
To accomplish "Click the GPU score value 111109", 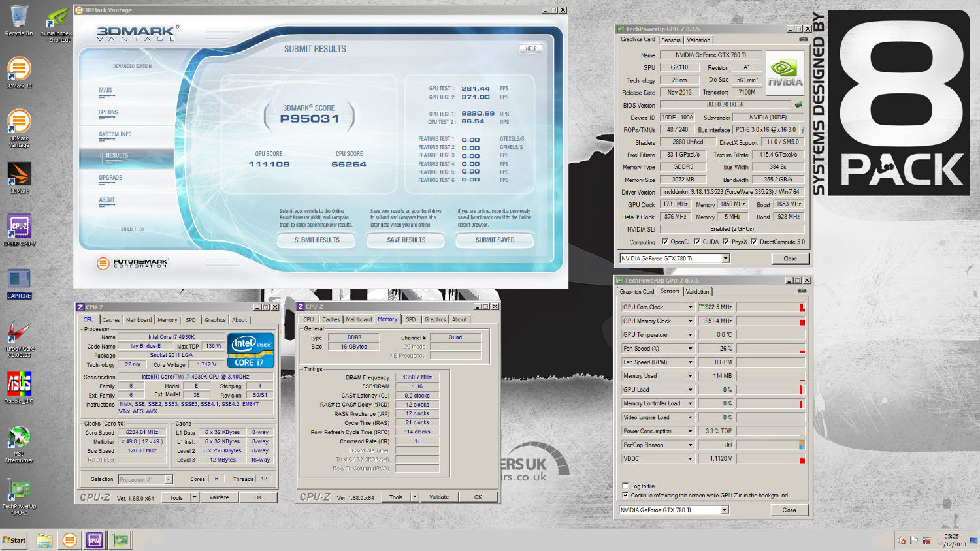I will (269, 165).
